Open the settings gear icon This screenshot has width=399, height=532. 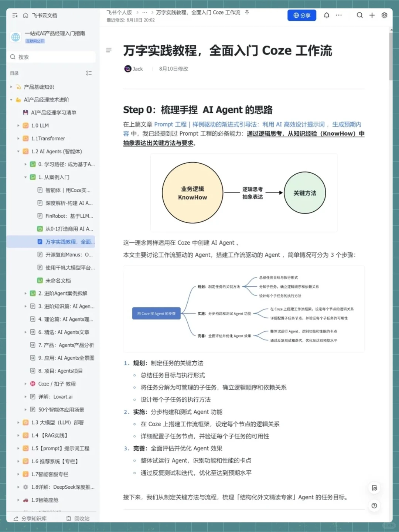384,15
